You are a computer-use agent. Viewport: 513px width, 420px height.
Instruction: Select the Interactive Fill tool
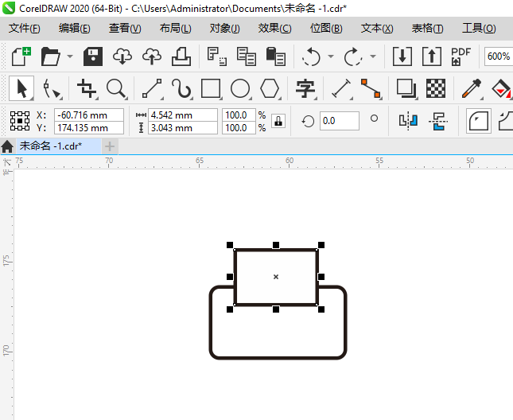coord(501,88)
